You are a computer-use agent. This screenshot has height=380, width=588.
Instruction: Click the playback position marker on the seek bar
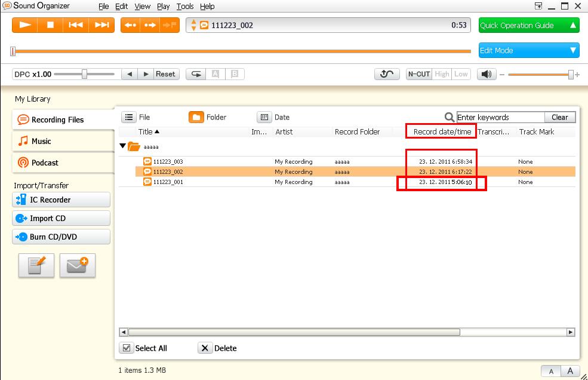pyautogui.click(x=13, y=51)
